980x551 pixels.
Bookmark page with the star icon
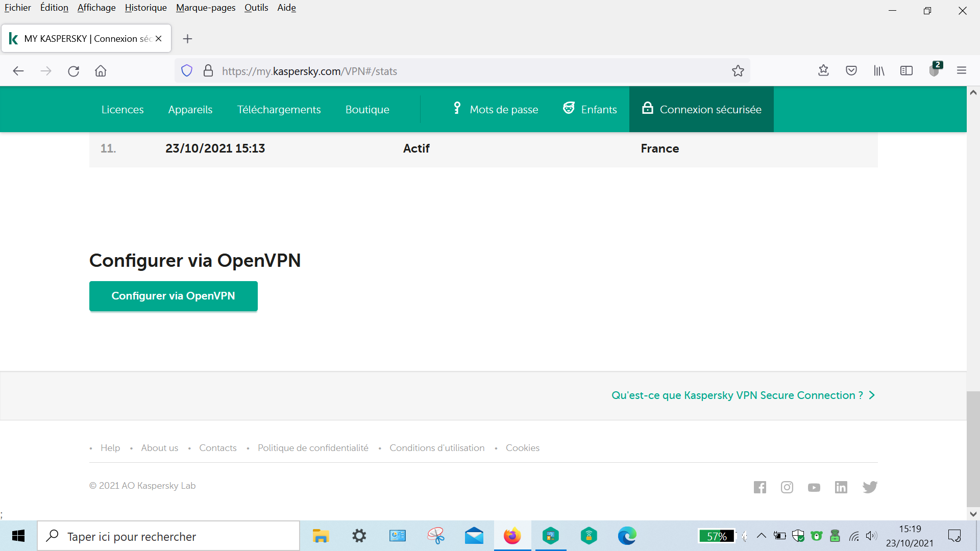coord(738,71)
